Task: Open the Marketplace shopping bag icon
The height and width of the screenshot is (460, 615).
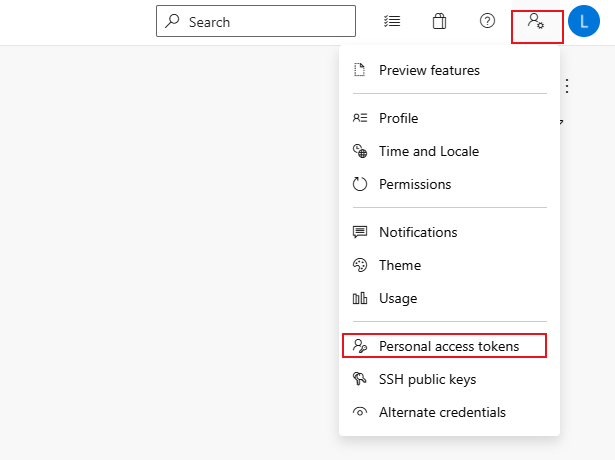Action: pos(439,21)
